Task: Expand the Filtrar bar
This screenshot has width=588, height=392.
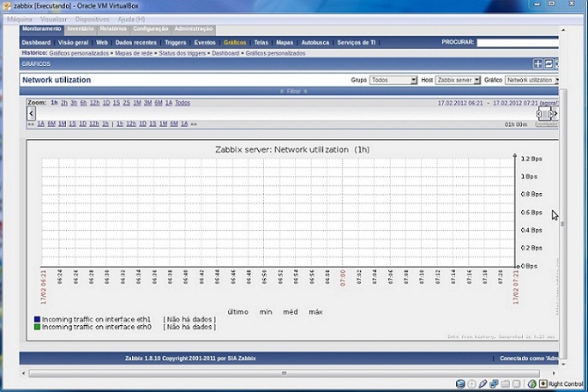Action: pyautogui.click(x=294, y=91)
